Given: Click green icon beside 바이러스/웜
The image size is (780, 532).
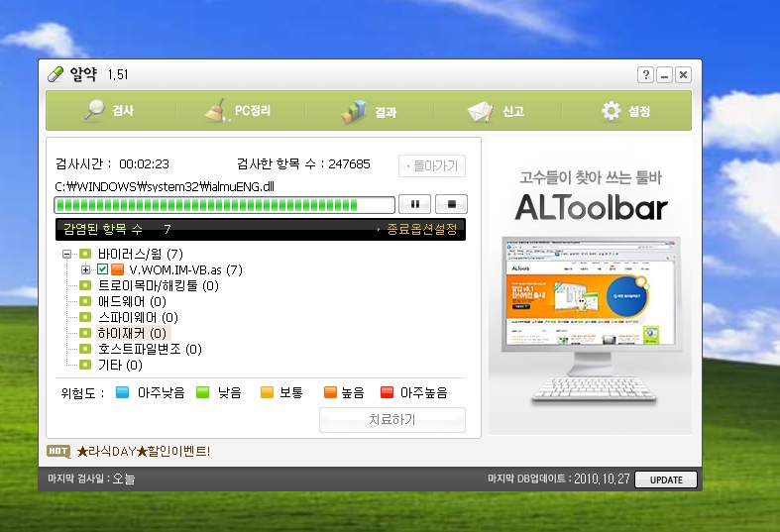Looking at the screenshot, I should pos(85,254).
